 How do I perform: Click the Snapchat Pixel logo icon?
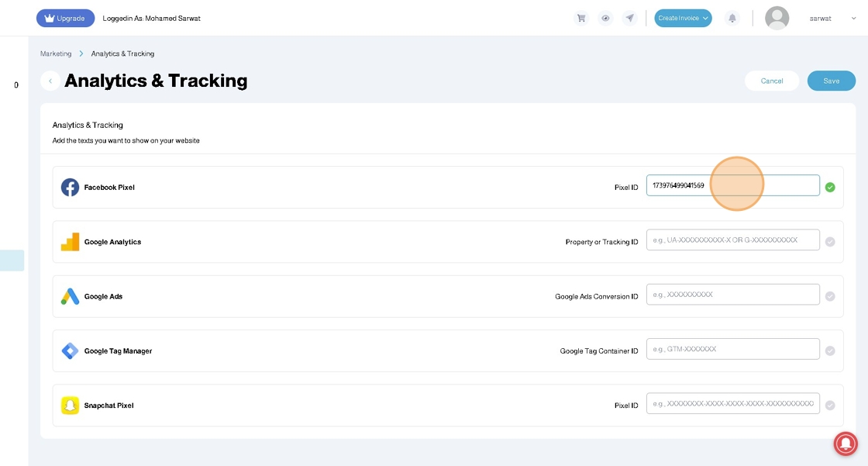[x=70, y=406]
